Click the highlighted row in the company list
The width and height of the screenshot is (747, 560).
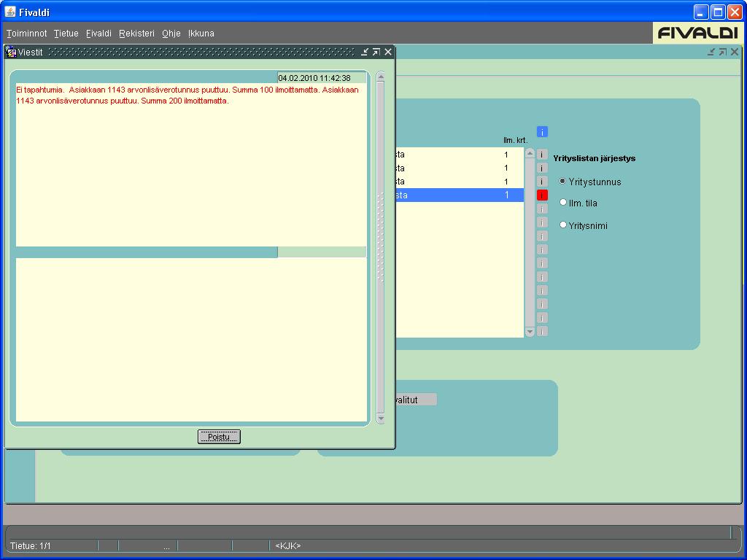[460, 195]
